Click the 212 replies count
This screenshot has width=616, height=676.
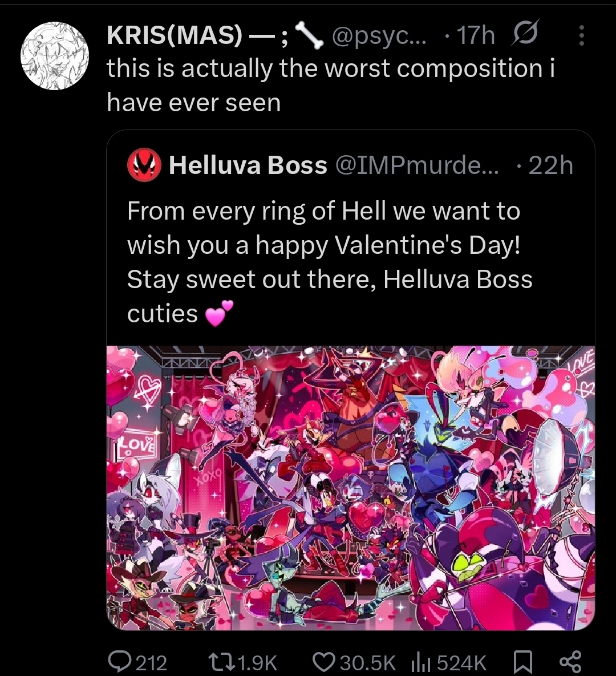pyautogui.click(x=152, y=663)
